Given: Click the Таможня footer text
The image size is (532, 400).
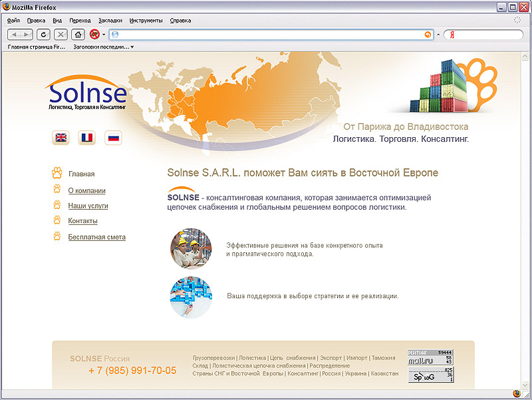Looking at the screenshot, I should click(384, 358).
